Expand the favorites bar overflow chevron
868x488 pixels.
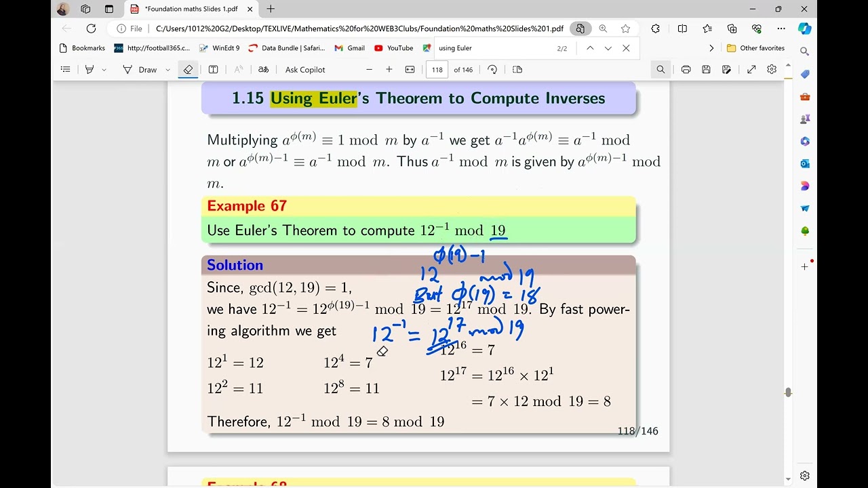click(711, 48)
